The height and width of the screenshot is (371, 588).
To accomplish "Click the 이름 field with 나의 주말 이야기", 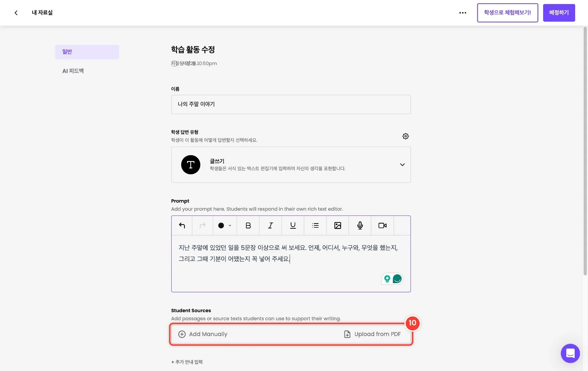I will tap(291, 104).
